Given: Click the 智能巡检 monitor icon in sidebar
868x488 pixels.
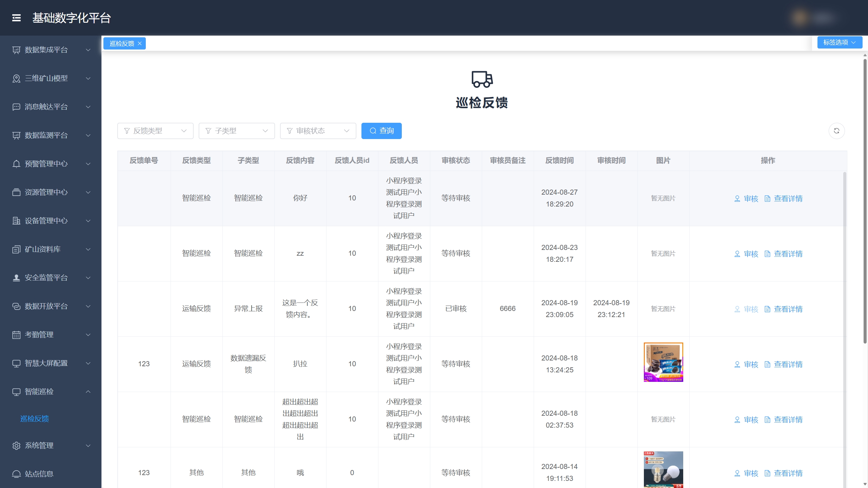Looking at the screenshot, I should 16,392.
